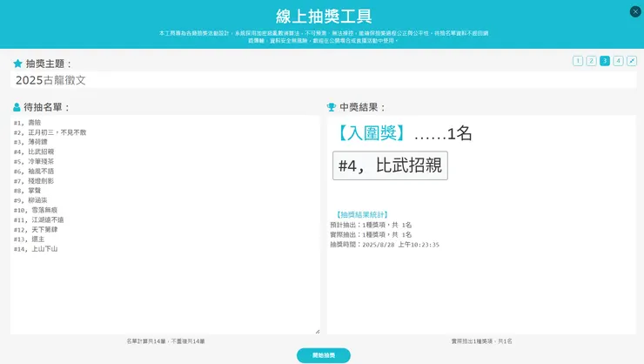Viewport: 644px width, 364px height.
Task: Click the 預計抽出 statistics line
Action: 371,225
